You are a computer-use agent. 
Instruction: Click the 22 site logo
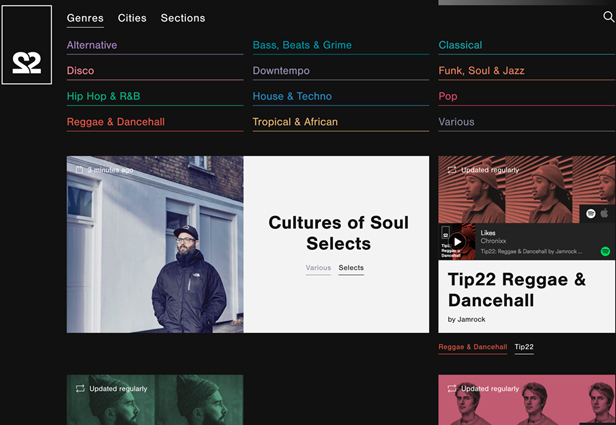coord(27,45)
